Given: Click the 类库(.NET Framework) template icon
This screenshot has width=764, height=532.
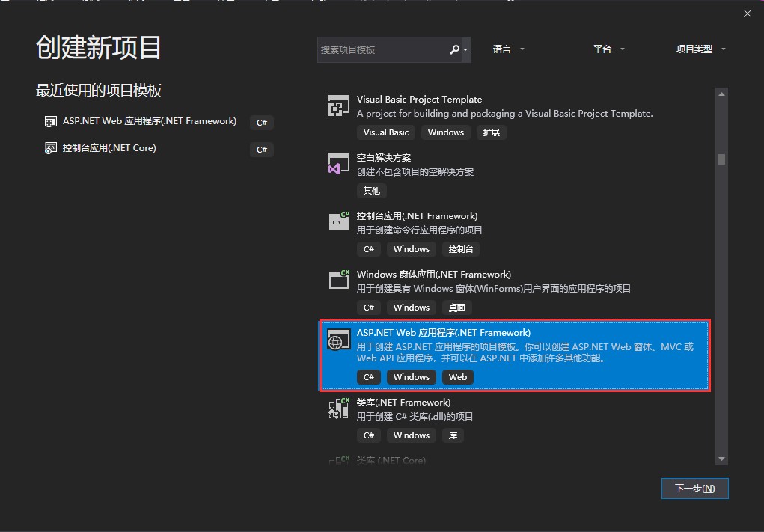Looking at the screenshot, I should pos(339,409).
